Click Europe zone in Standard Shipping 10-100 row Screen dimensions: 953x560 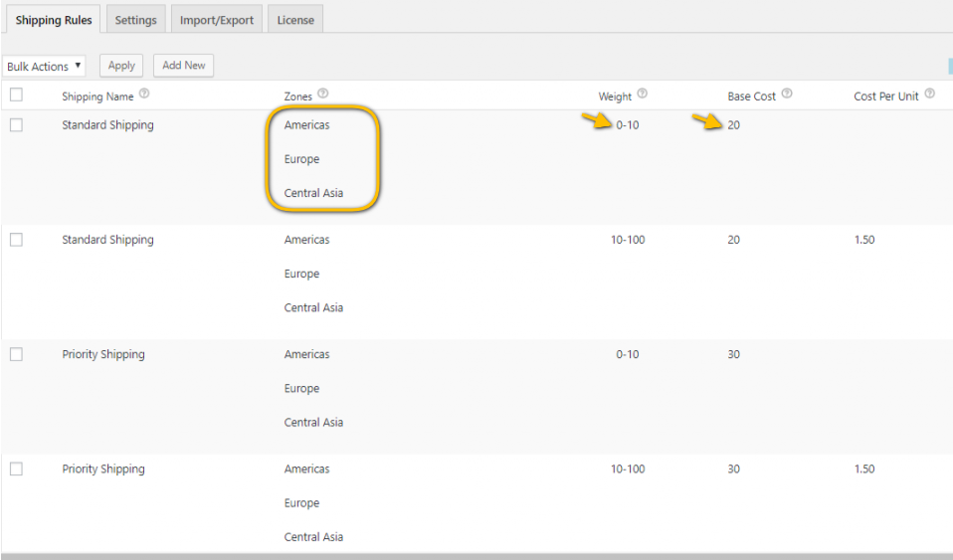pos(301,274)
